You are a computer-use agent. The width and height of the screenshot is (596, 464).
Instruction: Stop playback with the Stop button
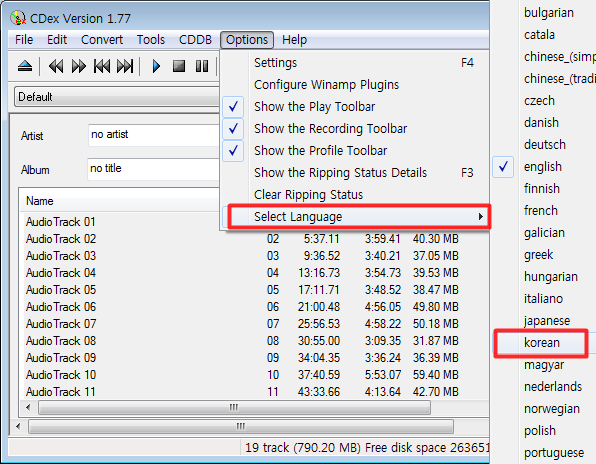click(x=179, y=67)
